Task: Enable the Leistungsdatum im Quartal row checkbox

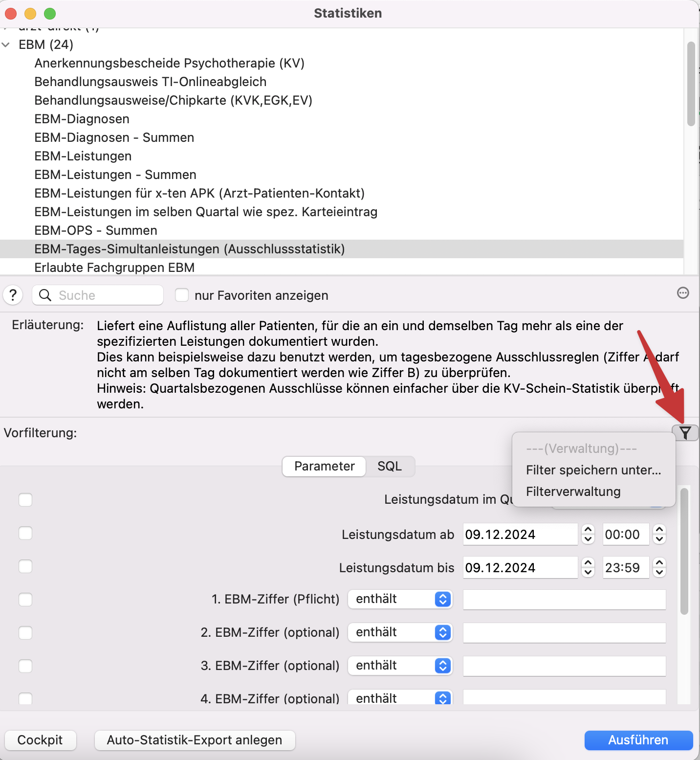Action: (25, 500)
